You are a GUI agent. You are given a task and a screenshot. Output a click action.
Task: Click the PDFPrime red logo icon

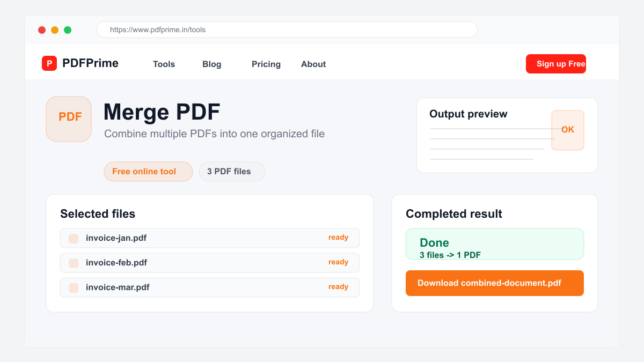[49, 63]
